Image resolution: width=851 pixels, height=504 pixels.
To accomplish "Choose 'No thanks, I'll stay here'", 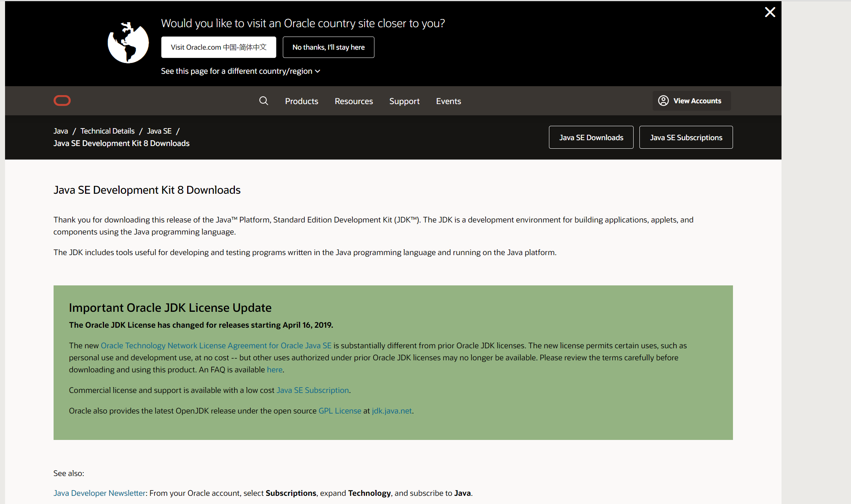I will click(328, 47).
